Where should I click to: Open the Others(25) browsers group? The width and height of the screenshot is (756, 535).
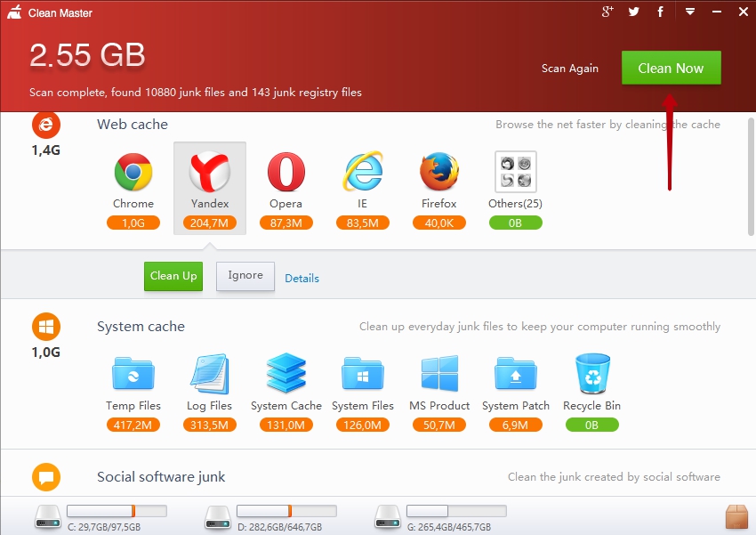click(515, 173)
